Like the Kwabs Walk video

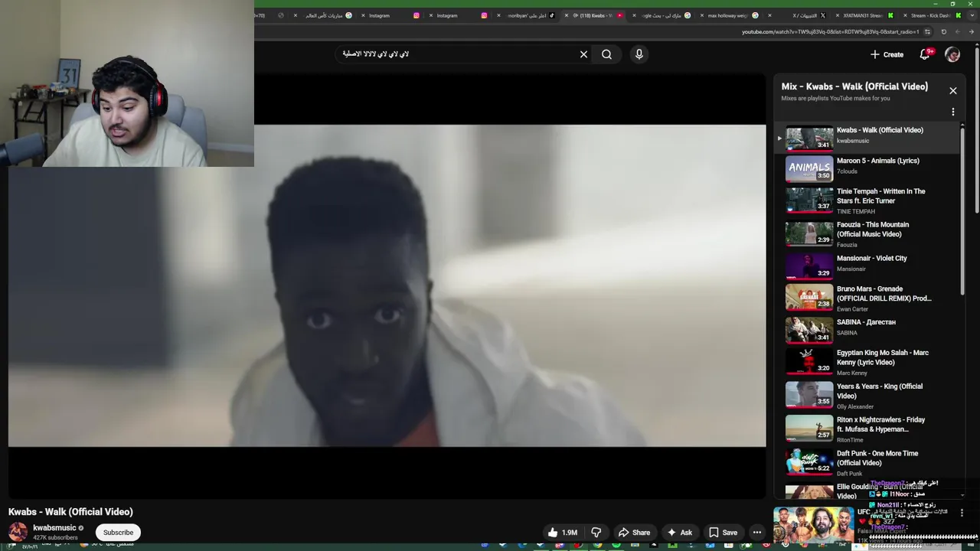click(x=563, y=533)
